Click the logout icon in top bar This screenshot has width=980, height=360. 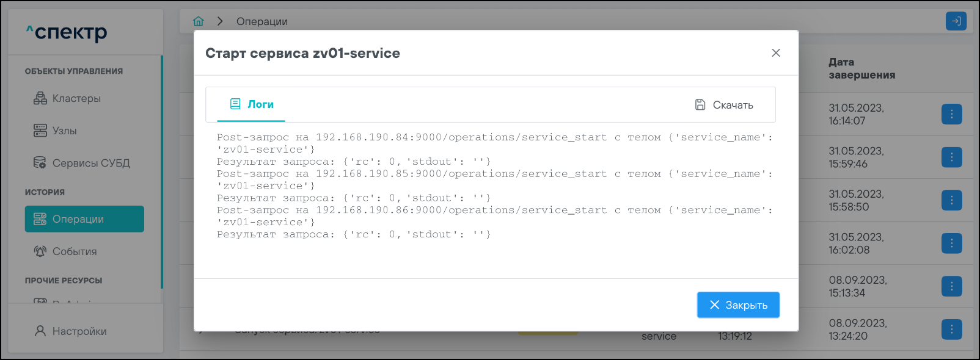(x=956, y=21)
